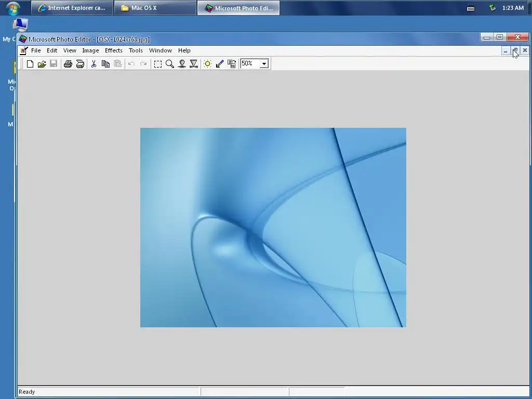Switch to Internet Explorer taskbar button
Screen dimensions: 532x399
[72, 8]
